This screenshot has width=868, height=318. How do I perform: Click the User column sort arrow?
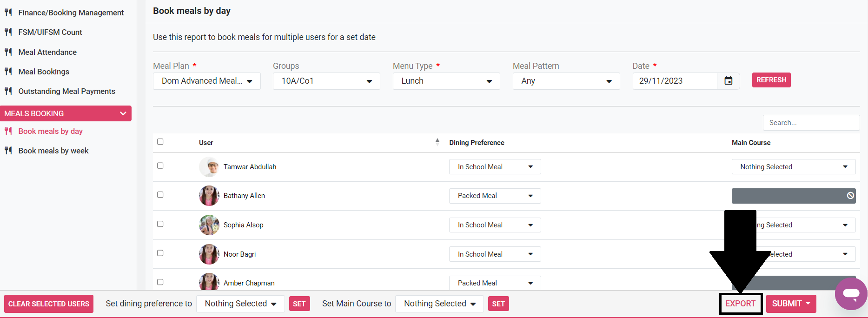437,142
